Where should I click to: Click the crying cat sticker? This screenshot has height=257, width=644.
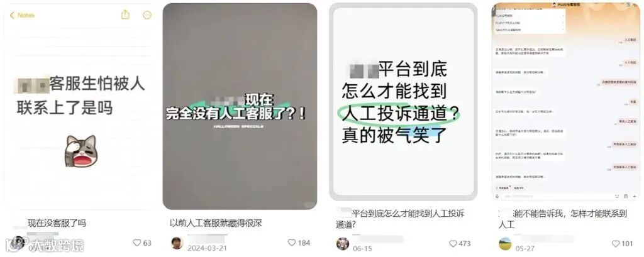click(81, 151)
